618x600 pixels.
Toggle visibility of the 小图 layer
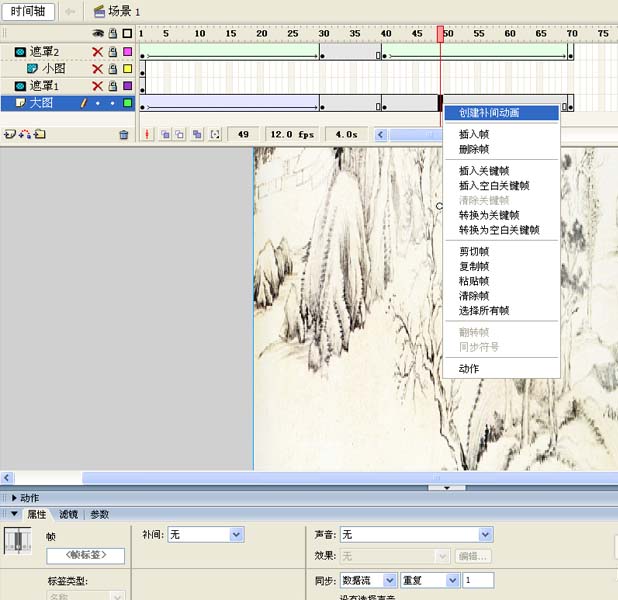pyautogui.click(x=97, y=69)
